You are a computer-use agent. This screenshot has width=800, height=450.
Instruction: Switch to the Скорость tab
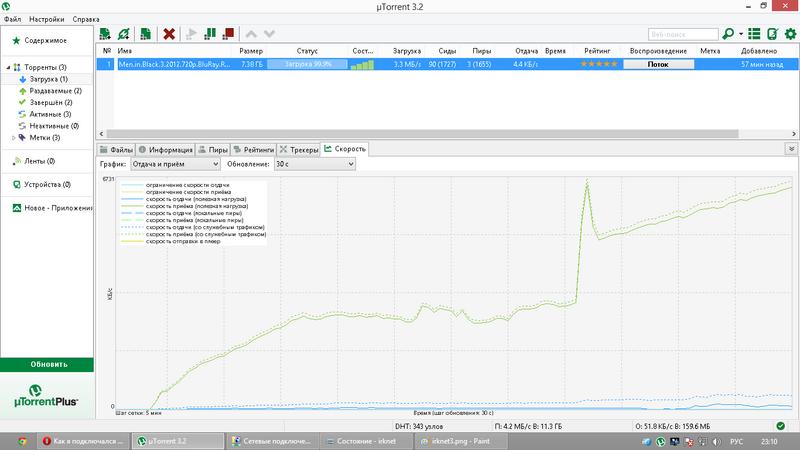pos(345,149)
